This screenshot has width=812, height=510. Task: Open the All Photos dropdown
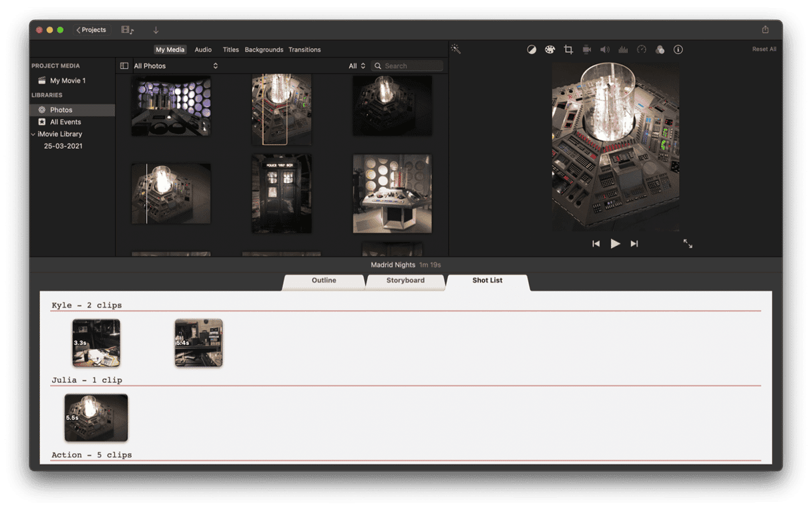(x=176, y=66)
